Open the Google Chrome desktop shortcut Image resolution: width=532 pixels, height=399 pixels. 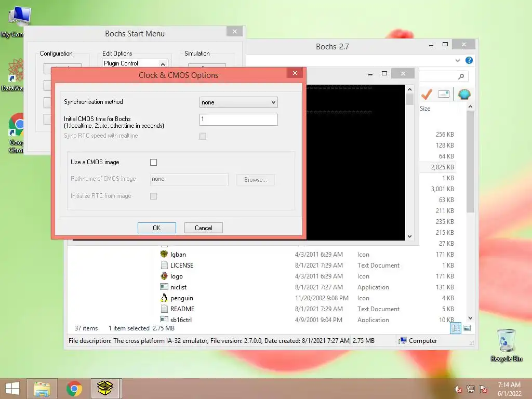pos(16,133)
